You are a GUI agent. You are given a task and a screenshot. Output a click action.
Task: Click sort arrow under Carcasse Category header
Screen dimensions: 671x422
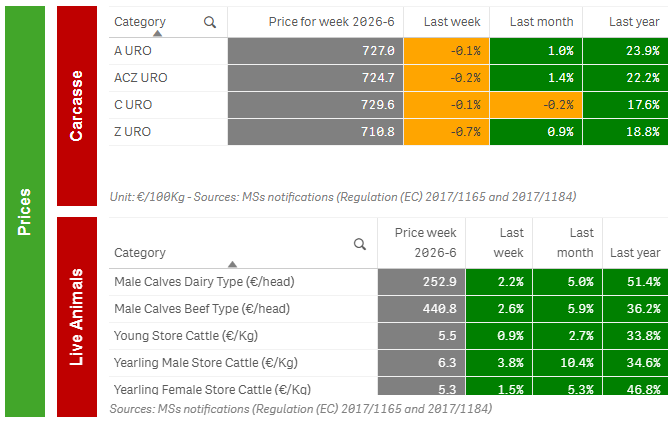[156, 33]
